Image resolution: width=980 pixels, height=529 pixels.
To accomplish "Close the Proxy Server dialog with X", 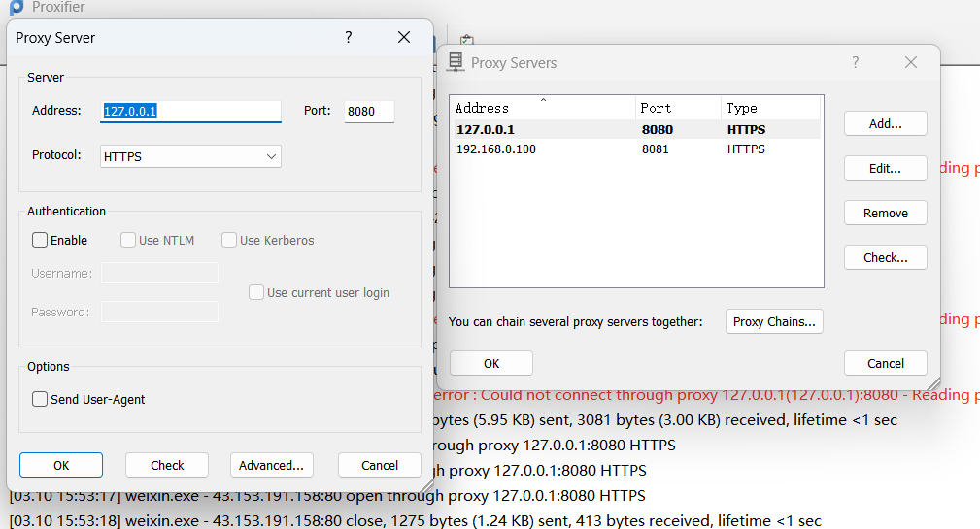I will [x=404, y=37].
